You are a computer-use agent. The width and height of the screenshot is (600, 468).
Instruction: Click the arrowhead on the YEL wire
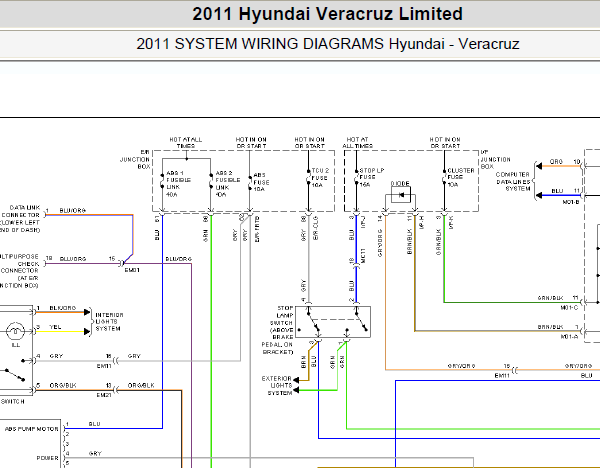click(x=87, y=331)
